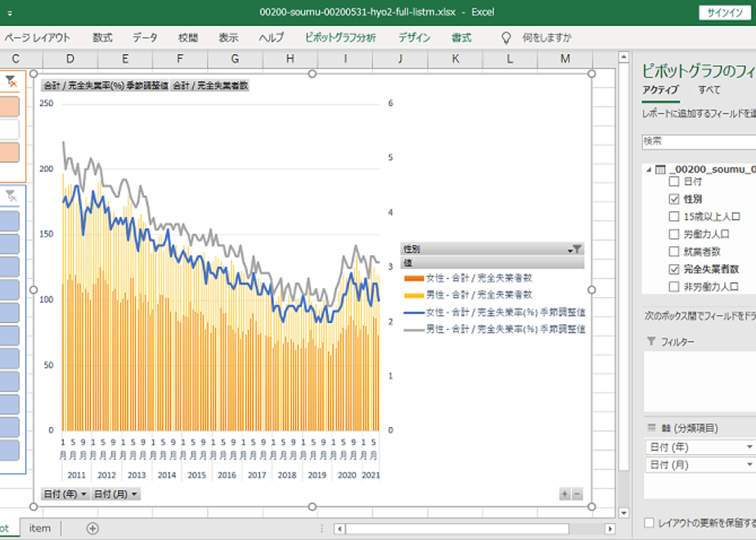Select the ピボットグラフ分析 ribbon tab
Image resolution: width=756 pixels, height=540 pixels.
(x=340, y=38)
